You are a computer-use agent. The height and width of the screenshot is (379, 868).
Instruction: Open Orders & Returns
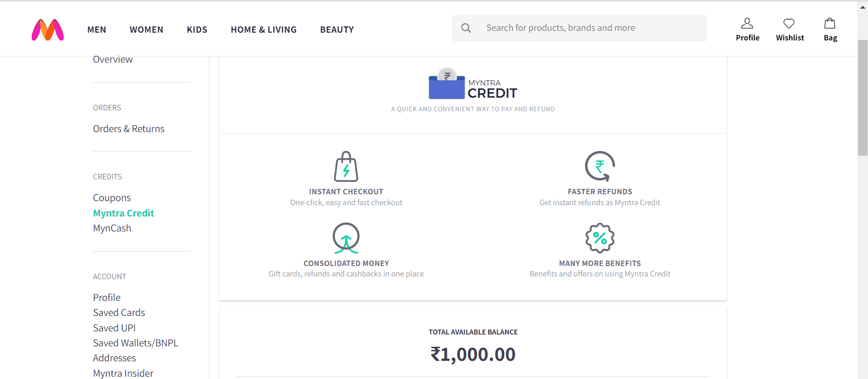pos(129,128)
